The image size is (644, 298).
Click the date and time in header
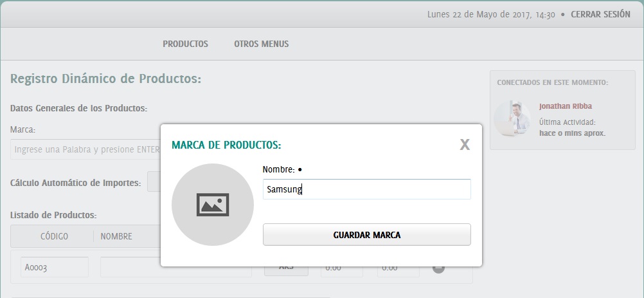[490, 14]
